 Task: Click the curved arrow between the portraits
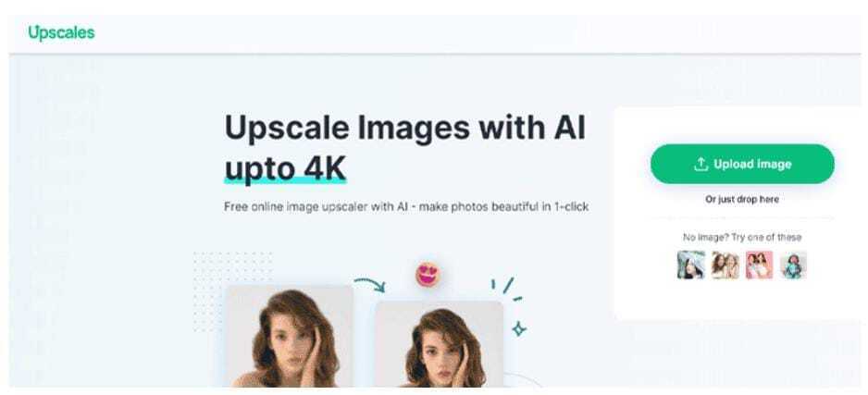point(370,284)
